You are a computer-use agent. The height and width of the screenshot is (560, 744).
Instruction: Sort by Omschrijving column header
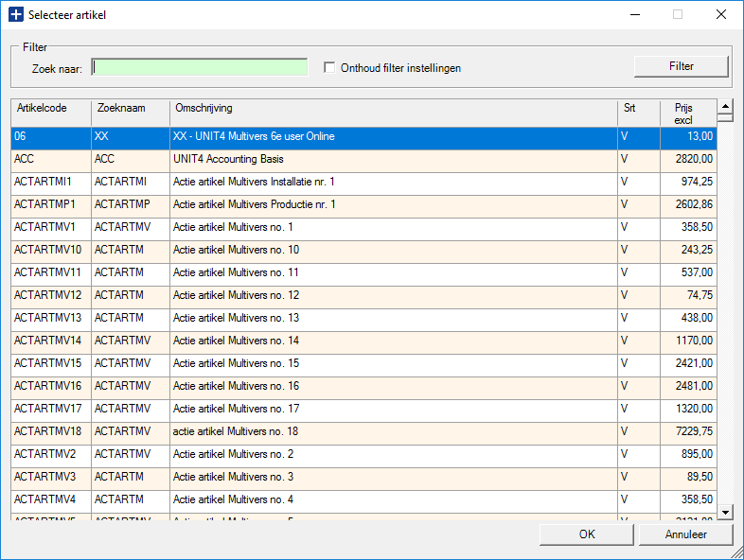click(x=394, y=113)
